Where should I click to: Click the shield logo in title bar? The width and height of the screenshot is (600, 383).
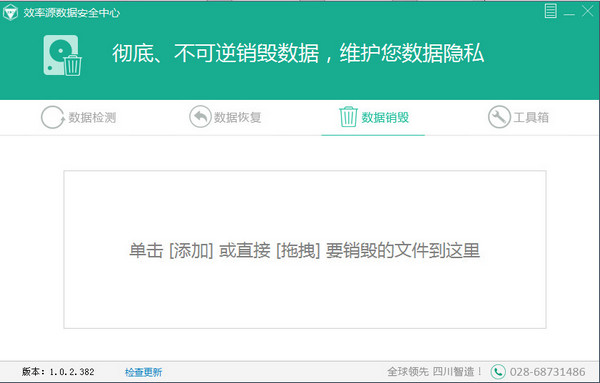coord(10,13)
